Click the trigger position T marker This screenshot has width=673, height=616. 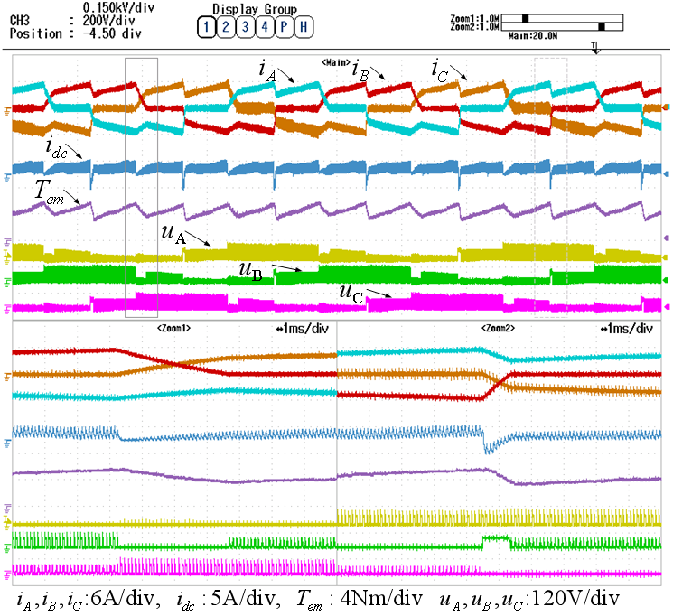594,47
